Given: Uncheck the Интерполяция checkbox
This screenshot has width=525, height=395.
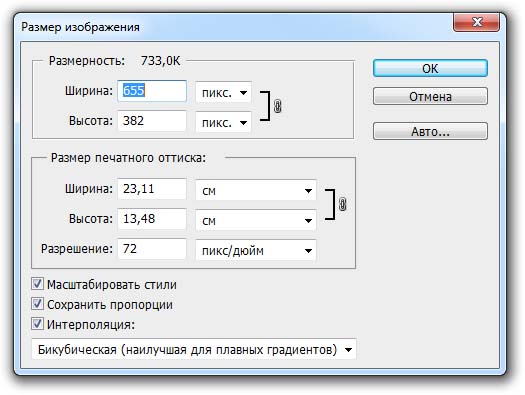Looking at the screenshot, I should pos(37,324).
